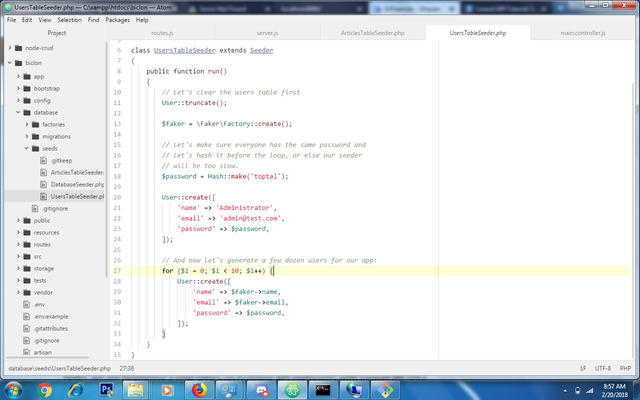Switch to the ArticlesTableSeeder.php tab

coord(373,33)
